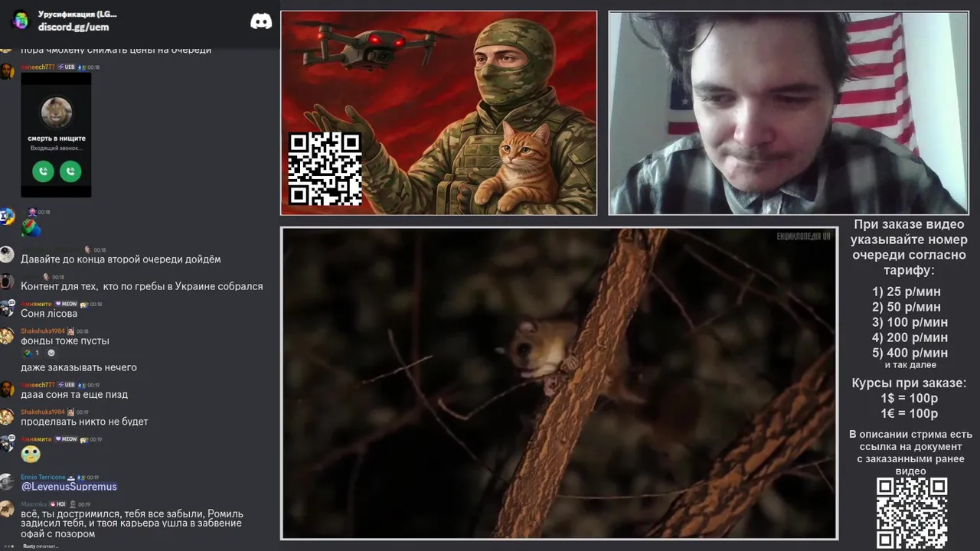This screenshot has height=551, width=980.
Task: Click the '5) 400 р/мин' tariff line
Action: [x=910, y=353]
